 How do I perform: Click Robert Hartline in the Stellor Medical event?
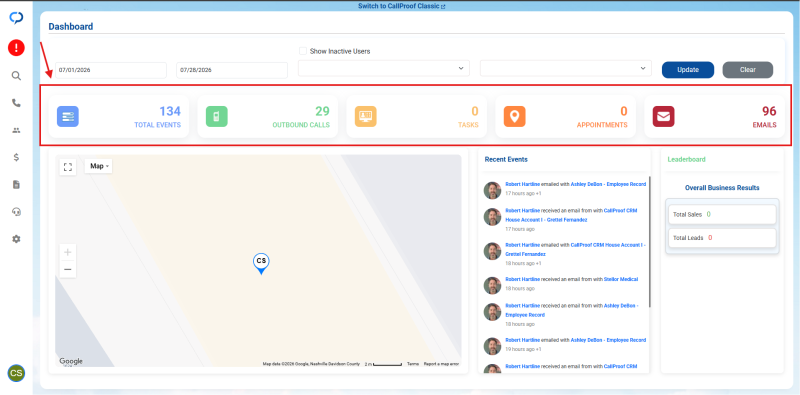(522, 279)
